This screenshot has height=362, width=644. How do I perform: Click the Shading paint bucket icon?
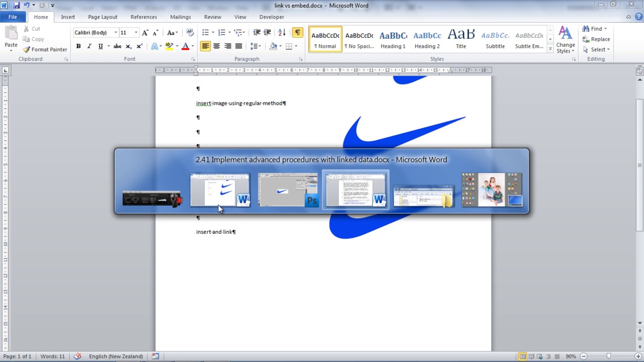coord(273,46)
